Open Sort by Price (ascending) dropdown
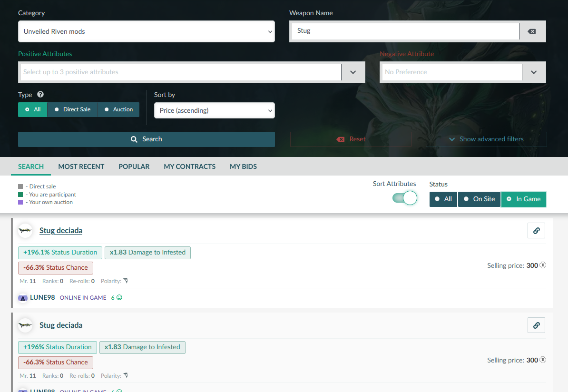 tap(215, 110)
